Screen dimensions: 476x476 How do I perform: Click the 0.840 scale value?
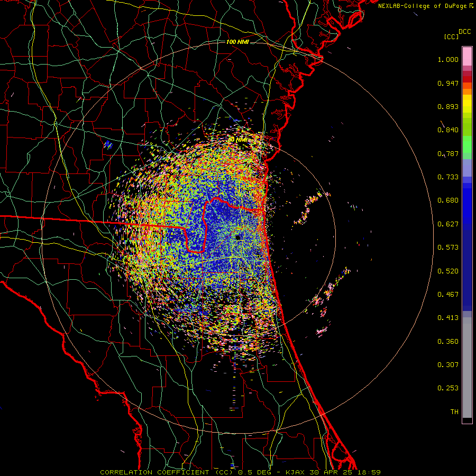click(448, 130)
